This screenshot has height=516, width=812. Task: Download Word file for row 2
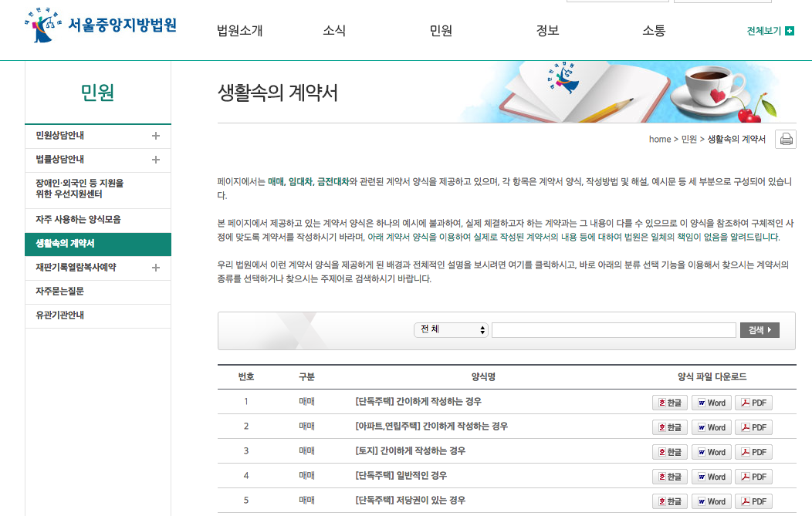pos(710,427)
